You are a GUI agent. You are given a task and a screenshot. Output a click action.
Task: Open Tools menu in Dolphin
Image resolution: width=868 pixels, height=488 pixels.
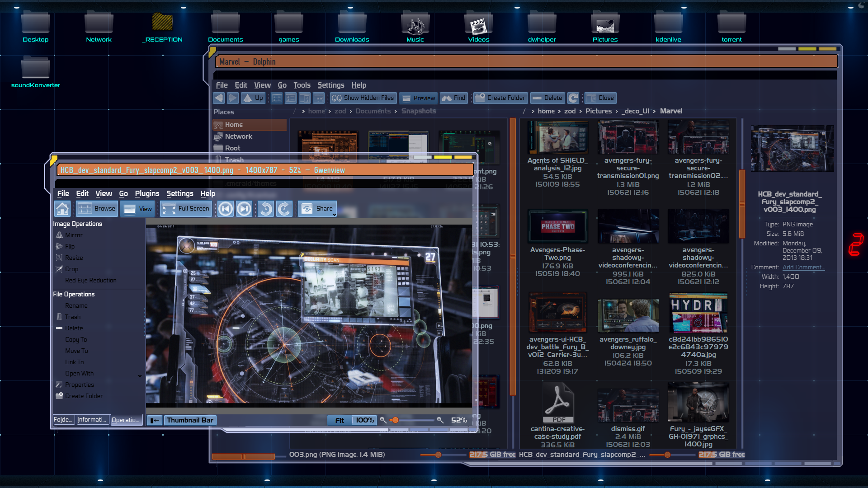(x=302, y=85)
